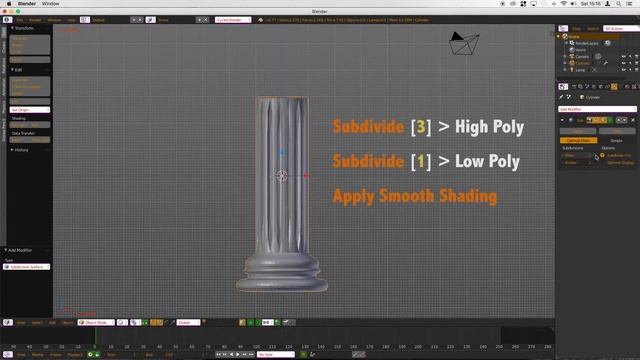Toggle Cylinder renderability camera icon
Viewport: 640px width, 360px height.
point(637,63)
